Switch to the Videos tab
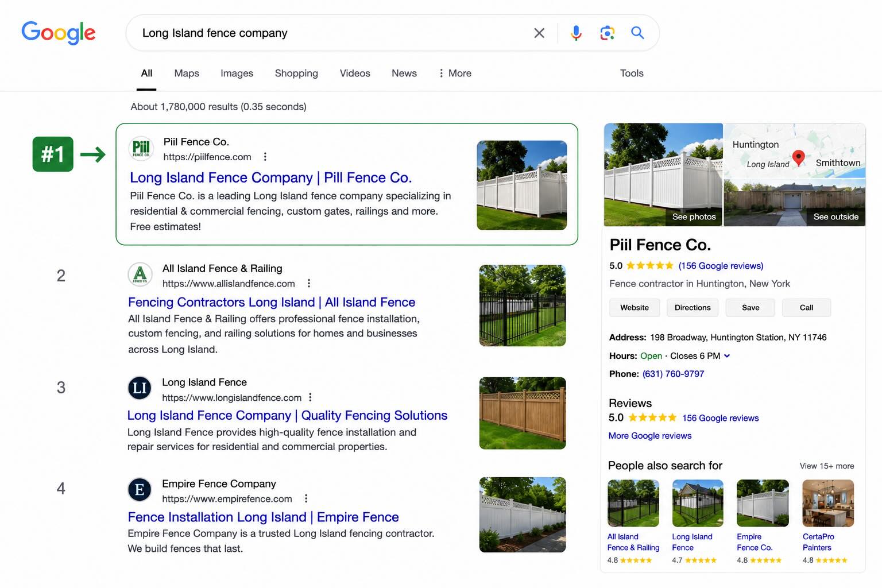Viewport: 882px width, 588px height. pos(355,73)
